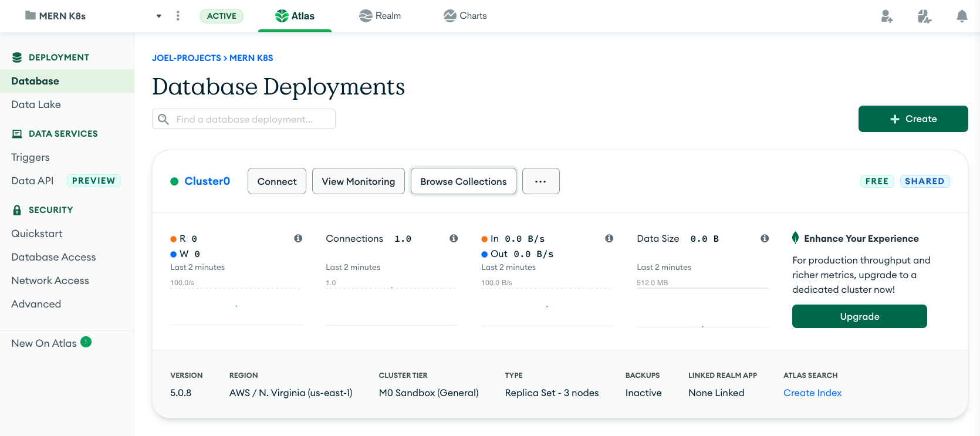This screenshot has width=980, height=436.
Task: Switch to the Realm tab
Action: tap(380, 16)
